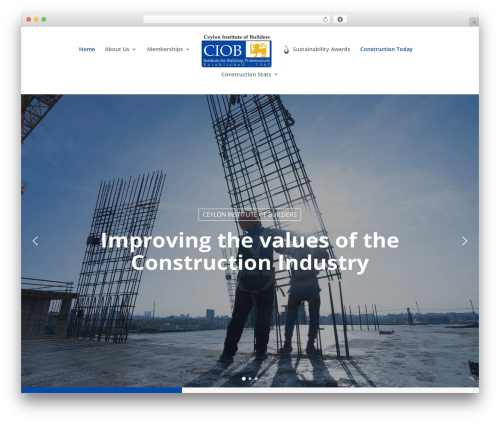Advance to next slide with right arrow

tap(464, 241)
